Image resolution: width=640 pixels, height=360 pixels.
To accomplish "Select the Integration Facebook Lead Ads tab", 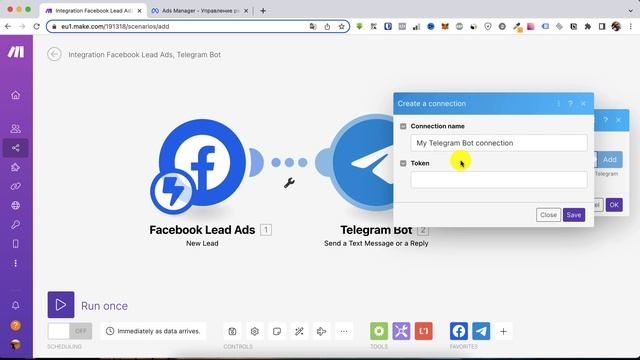I will [94, 11].
